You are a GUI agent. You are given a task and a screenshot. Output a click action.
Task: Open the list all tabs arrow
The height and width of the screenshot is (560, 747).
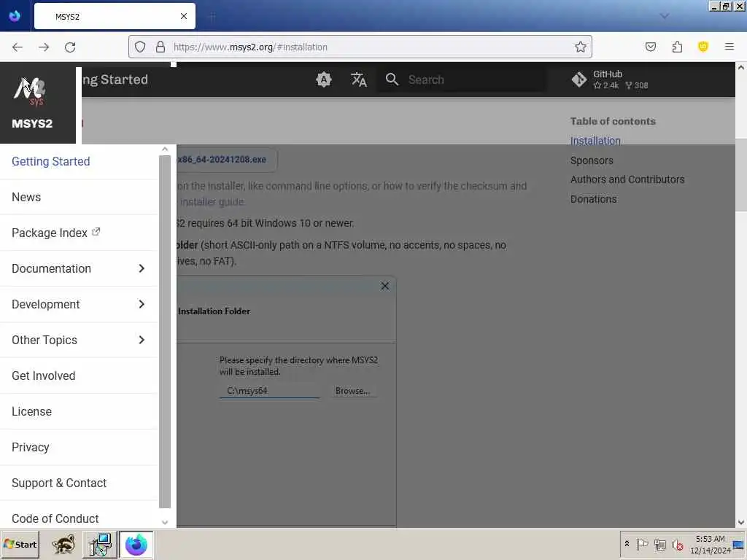click(x=664, y=16)
